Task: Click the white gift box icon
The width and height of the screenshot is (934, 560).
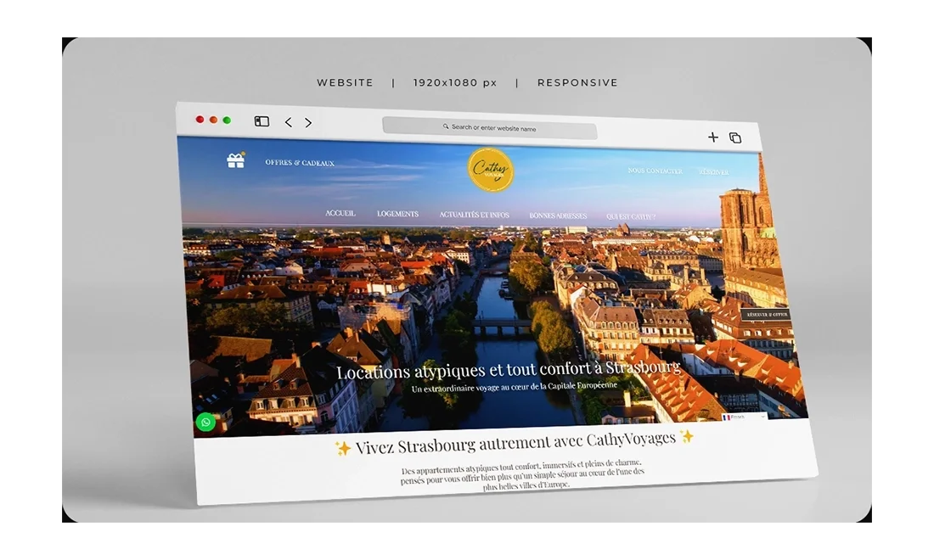Action: click(x=235, y=160)
